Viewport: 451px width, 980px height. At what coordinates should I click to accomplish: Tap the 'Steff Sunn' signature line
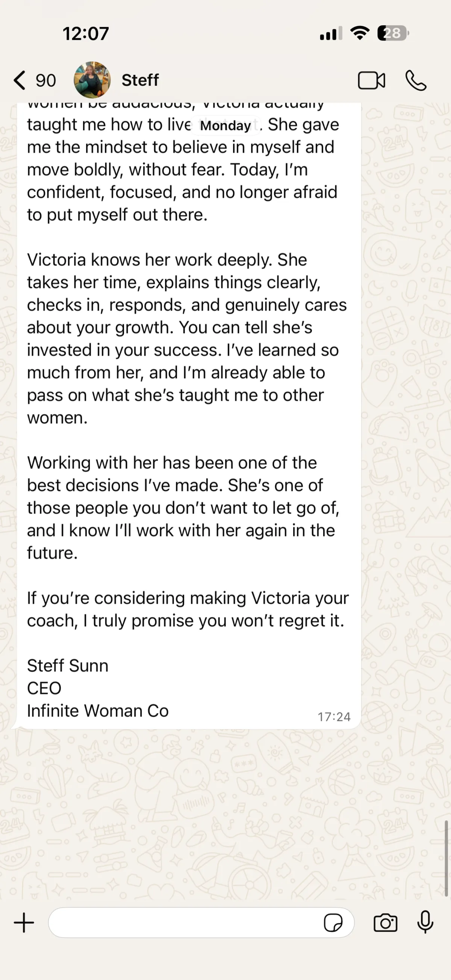pyautogui.click(x=68, y=666)
